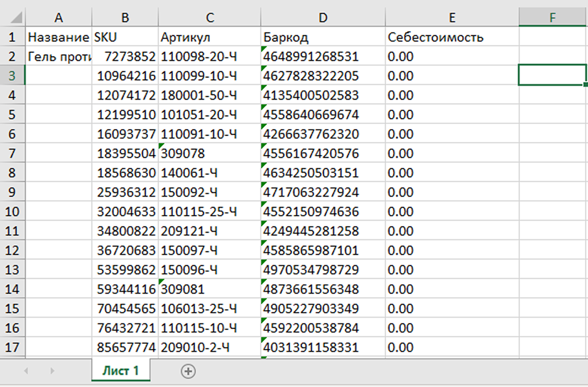Click the fill handle of the selected cell F3

[x=586, y=85]
